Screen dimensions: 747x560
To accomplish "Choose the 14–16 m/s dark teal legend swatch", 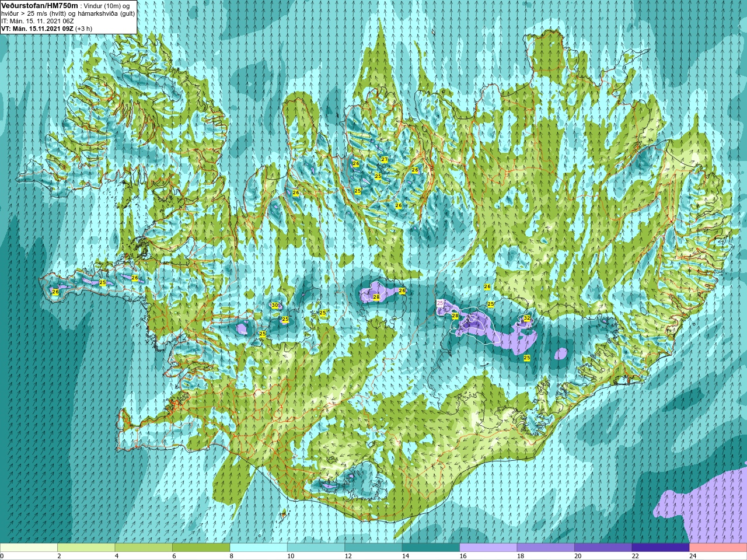I will [x=431, y=548].
